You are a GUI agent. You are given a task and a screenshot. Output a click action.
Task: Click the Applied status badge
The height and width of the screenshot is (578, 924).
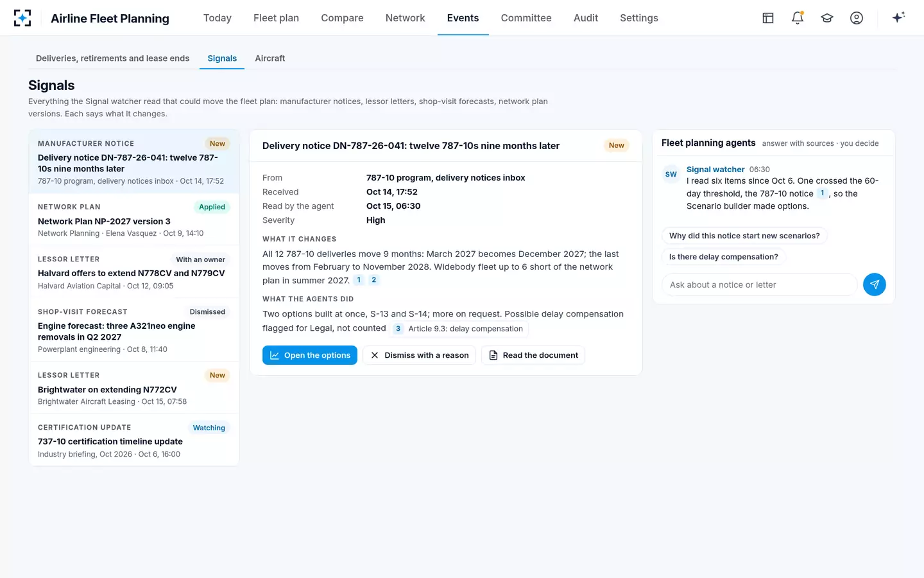pos(212,207)
